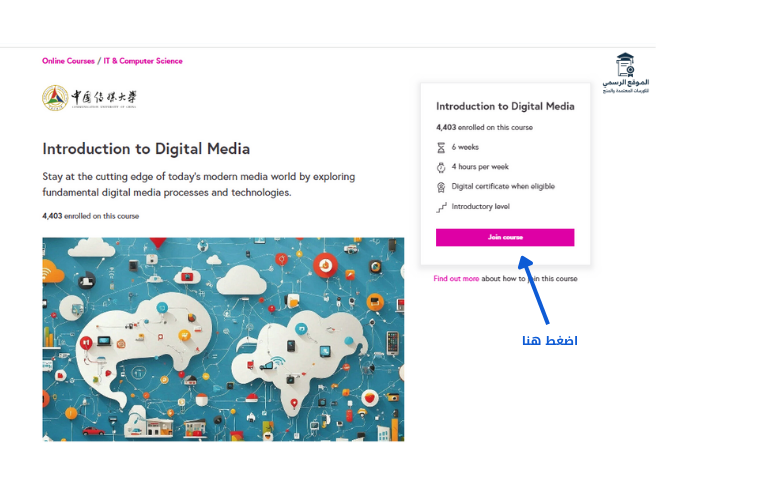This screenshot has width=758, height=480.
Task: Click the '4 hours per week' text
Action: (x=480, y=167)
